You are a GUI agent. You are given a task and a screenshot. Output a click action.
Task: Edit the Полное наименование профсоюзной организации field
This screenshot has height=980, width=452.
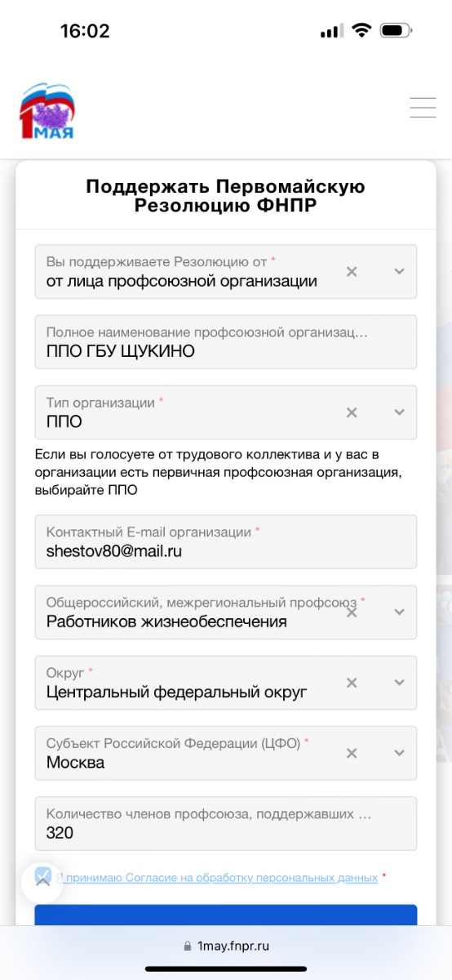click(x=226, y=342)
